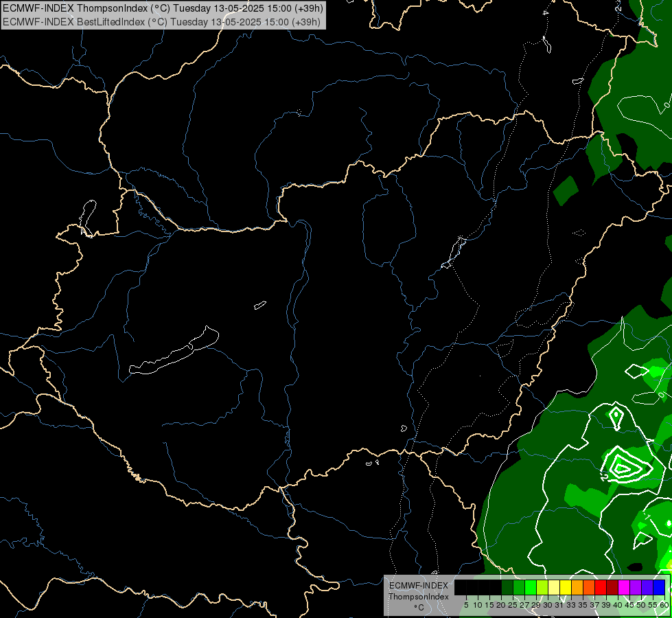Viewport: 672px width, 618px height.
Task: Select the magenta 40–45 legend swatch
Action: (x=624, y=587)
